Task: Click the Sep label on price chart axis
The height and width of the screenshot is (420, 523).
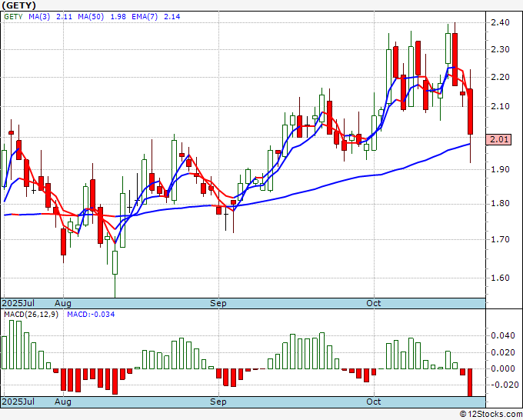Action: pos(218,303)
